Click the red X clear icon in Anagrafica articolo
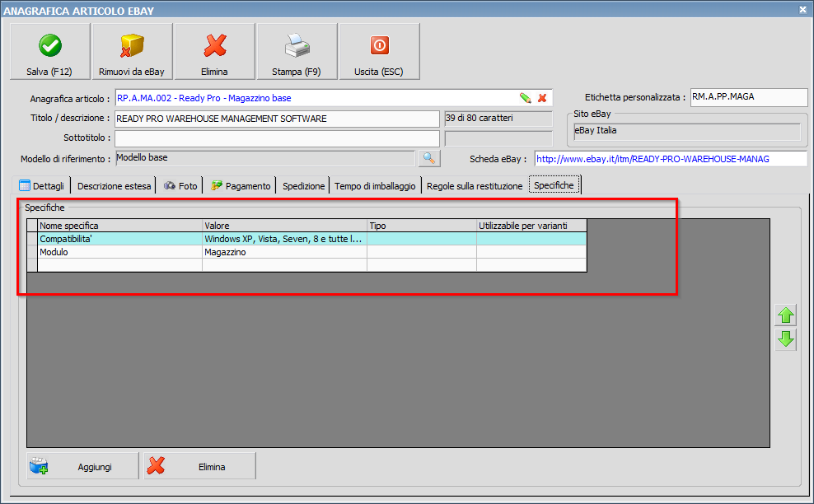 tap(542, 97)
